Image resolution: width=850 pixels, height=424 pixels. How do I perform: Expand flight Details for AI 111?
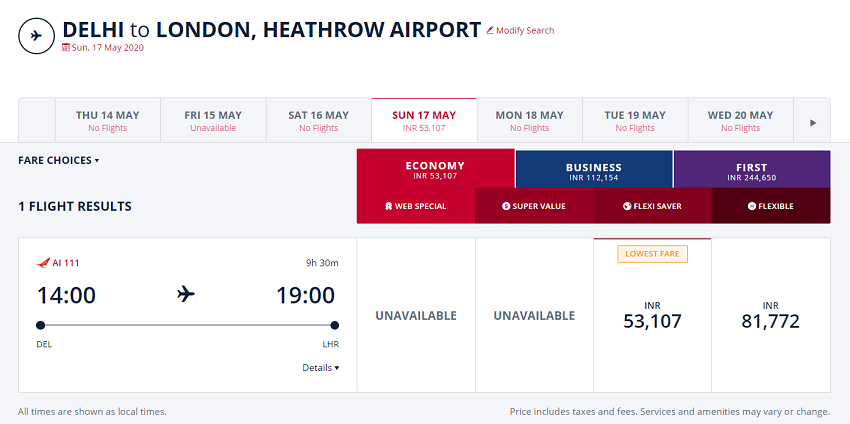click(x=321, y=368)
